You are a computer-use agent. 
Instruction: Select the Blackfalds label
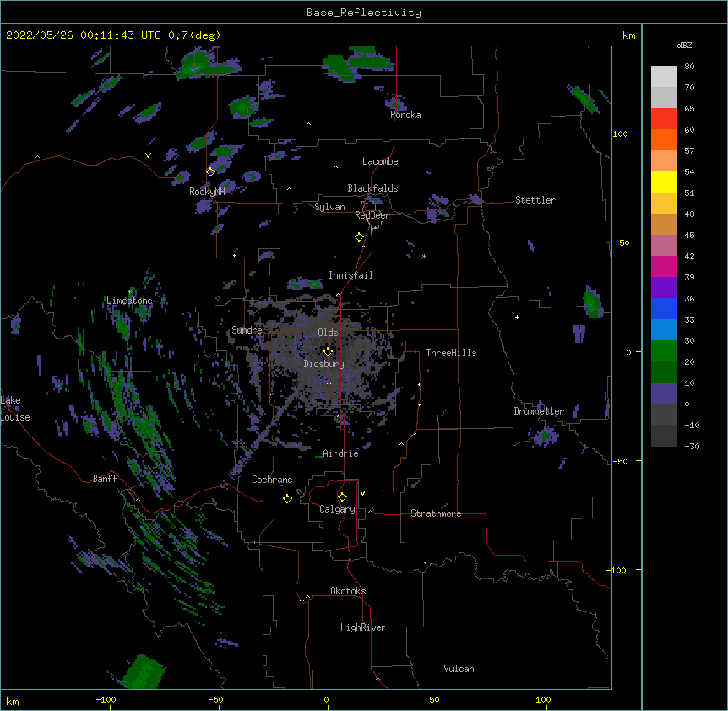click(372, 188)
